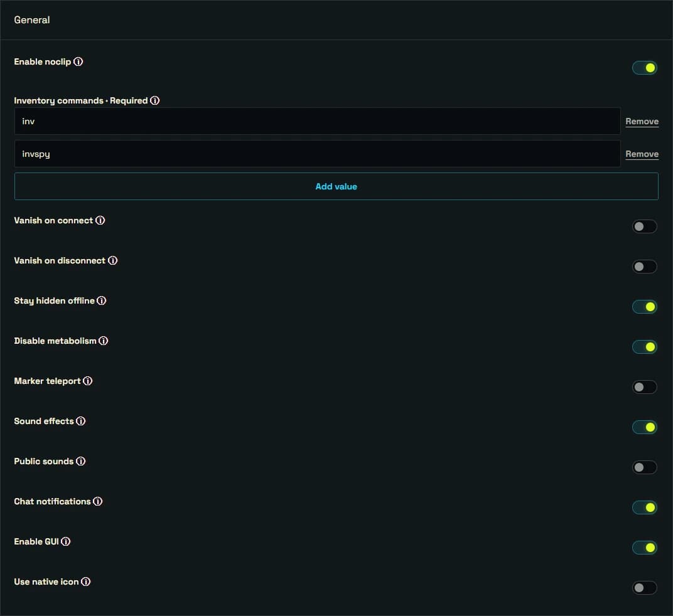Click info icon next to Use native icon

(x=85, y=581)
